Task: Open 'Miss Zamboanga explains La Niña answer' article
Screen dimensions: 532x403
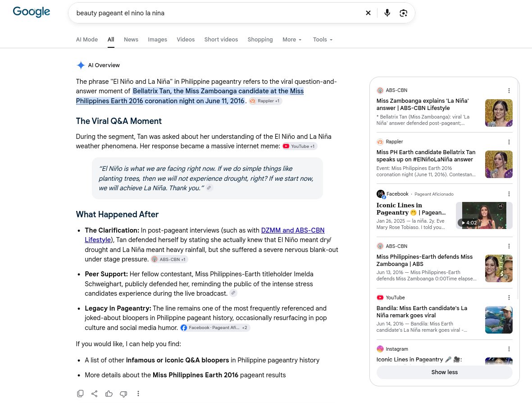Action: pyautogui.click(x=423, y=104)
